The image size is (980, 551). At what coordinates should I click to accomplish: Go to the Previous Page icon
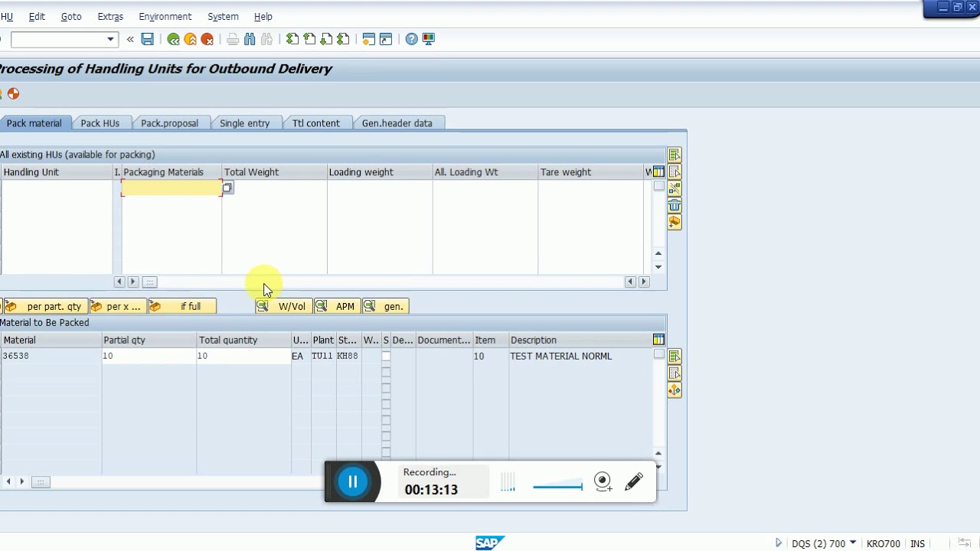(309, 39)
